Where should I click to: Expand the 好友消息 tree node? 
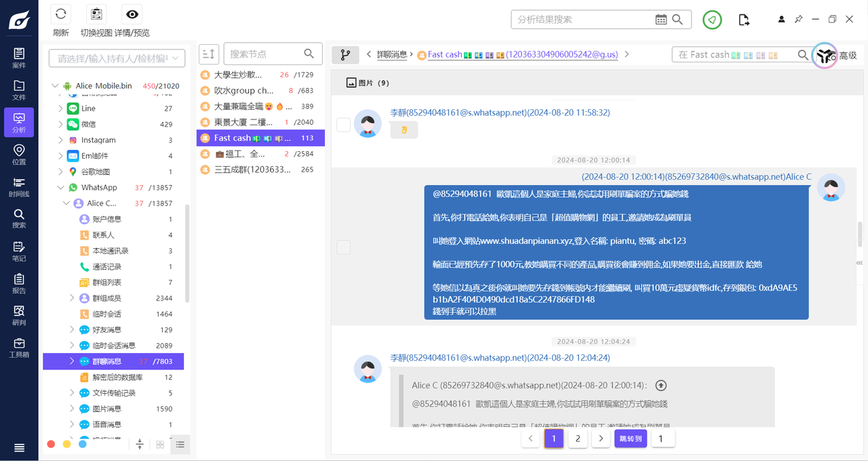[72, 329]
